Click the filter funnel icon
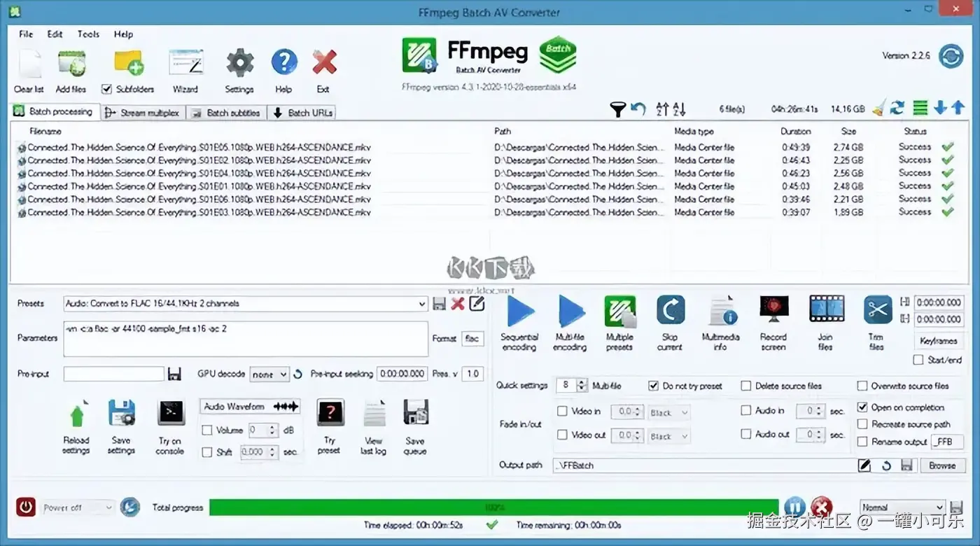 [x=617, y=109]
